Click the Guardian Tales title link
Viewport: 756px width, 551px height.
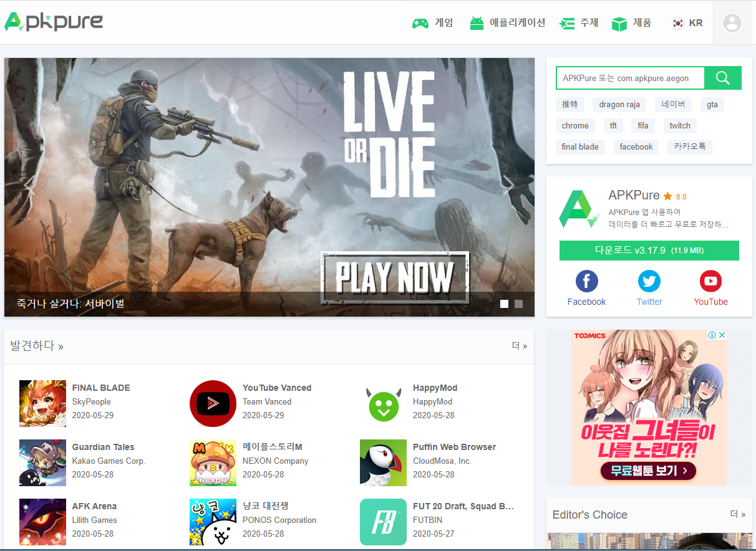103,447
